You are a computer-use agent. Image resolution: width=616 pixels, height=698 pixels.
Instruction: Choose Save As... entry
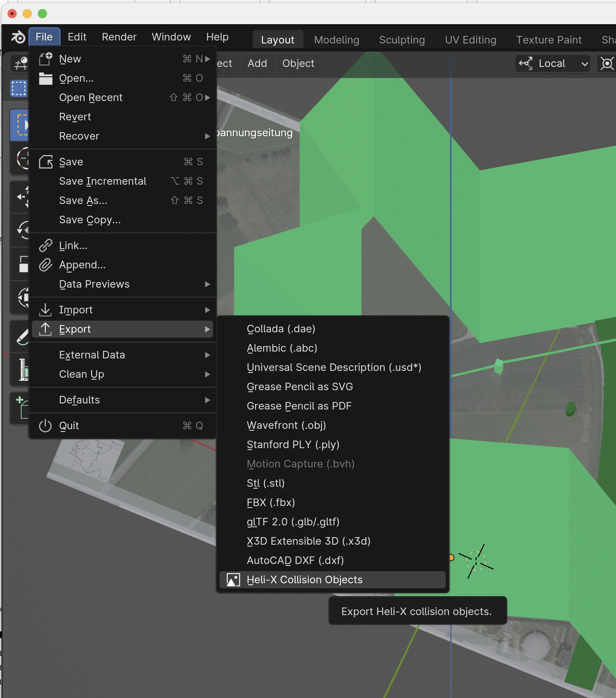click(x=122, y=201)
